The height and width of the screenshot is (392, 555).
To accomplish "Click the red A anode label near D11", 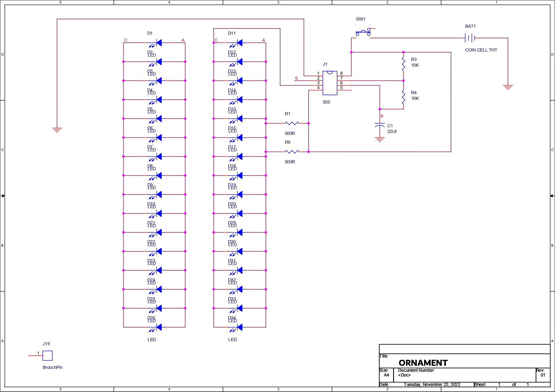I will pyautogui.click(x=263, y=40).
